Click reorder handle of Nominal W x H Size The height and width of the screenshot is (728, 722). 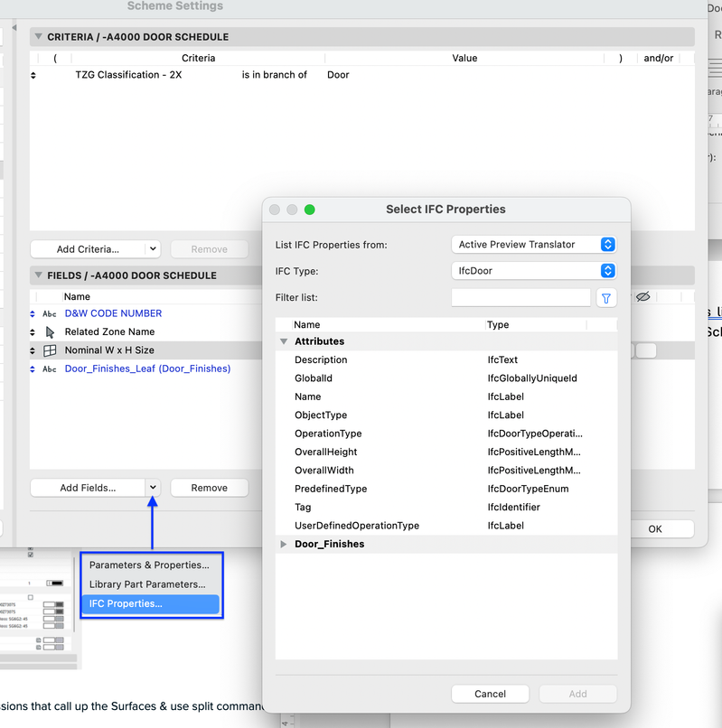point(32,350)
